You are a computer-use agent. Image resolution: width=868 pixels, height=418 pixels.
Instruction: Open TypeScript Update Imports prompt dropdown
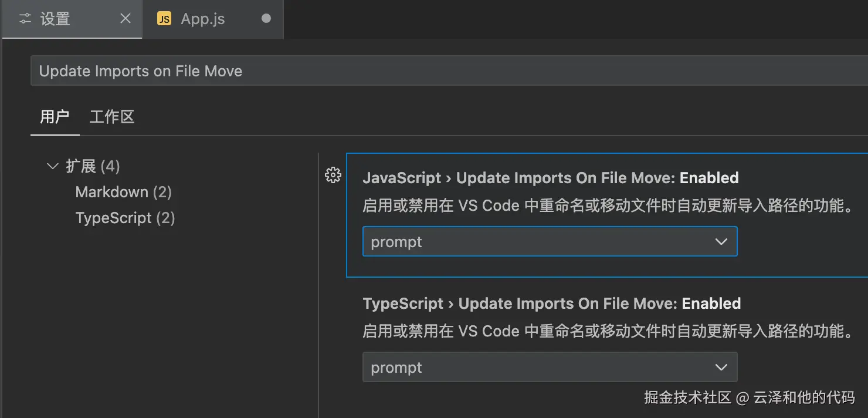click(549, 368)
